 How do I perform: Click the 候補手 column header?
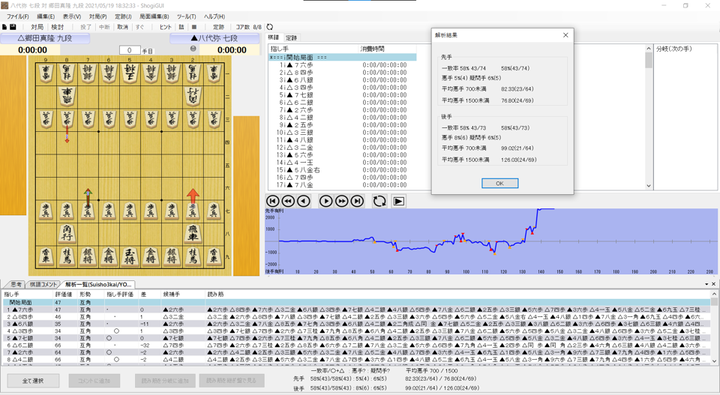pos(171,294)
